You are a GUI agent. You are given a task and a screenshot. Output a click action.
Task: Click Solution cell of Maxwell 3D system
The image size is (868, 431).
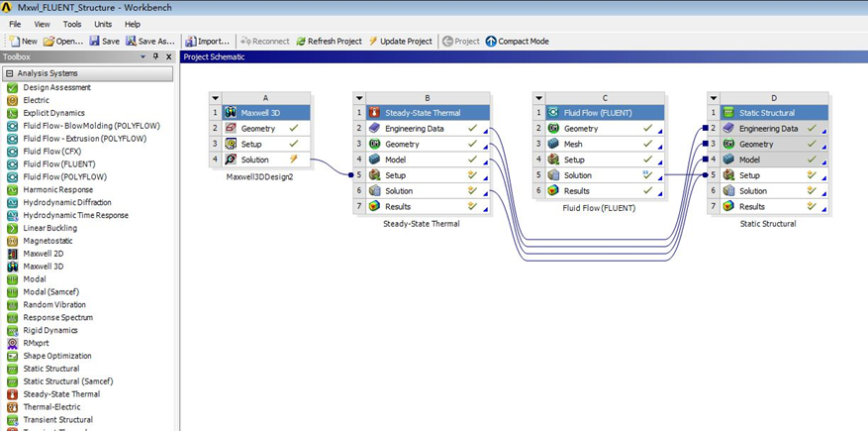pyautogui.click(x=265, y=160)
